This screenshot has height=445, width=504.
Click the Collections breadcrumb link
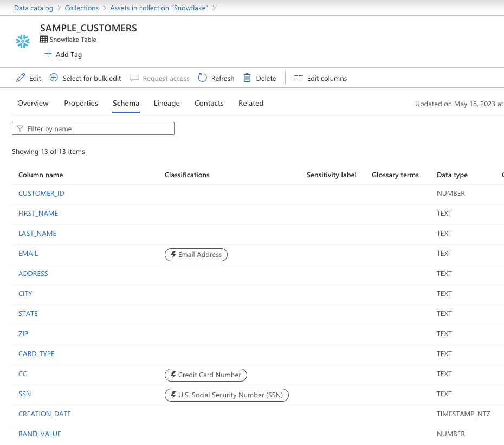pos(81,8)
